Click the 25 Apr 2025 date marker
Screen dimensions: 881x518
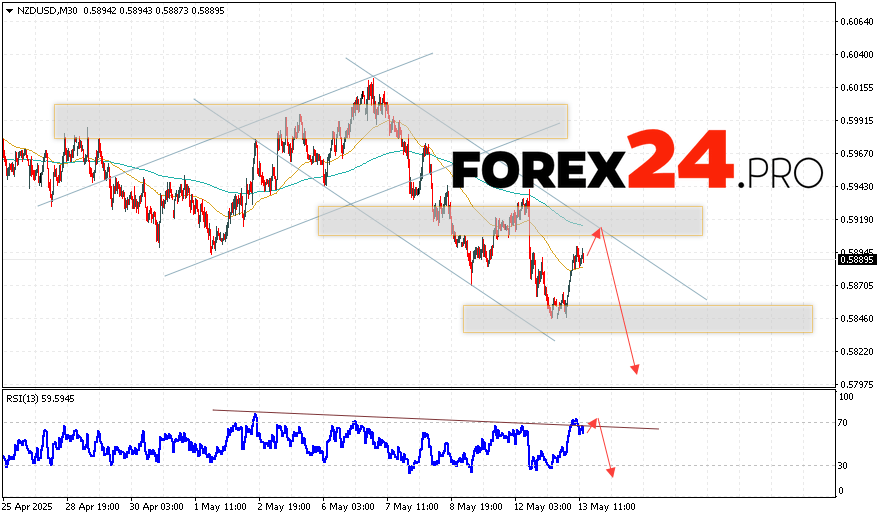point(27,507)
